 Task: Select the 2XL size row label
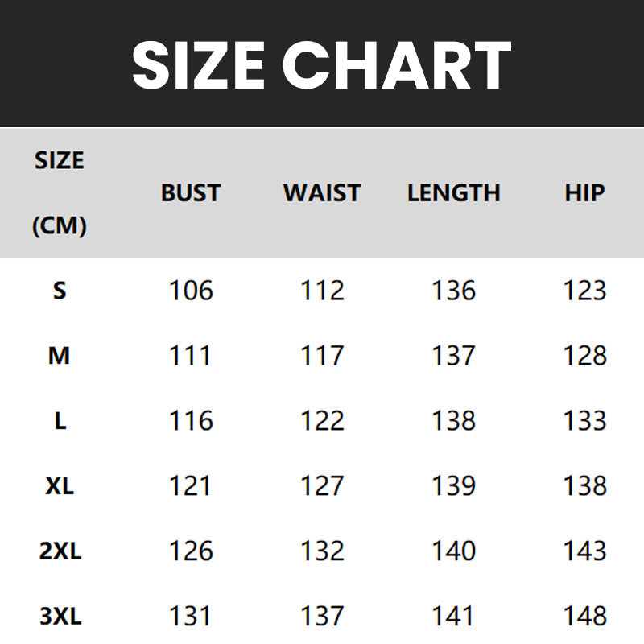pos(60,551)
